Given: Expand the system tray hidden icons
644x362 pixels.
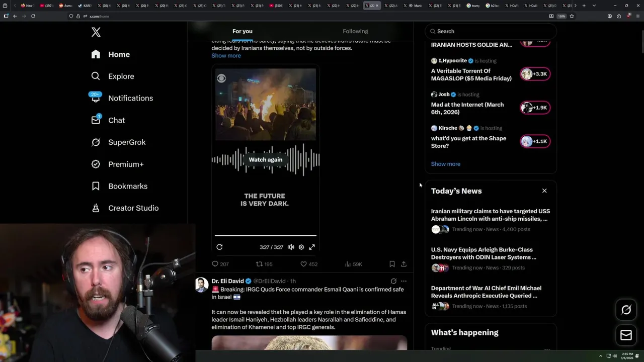Looking at the screenshot, I should (600, 356).
